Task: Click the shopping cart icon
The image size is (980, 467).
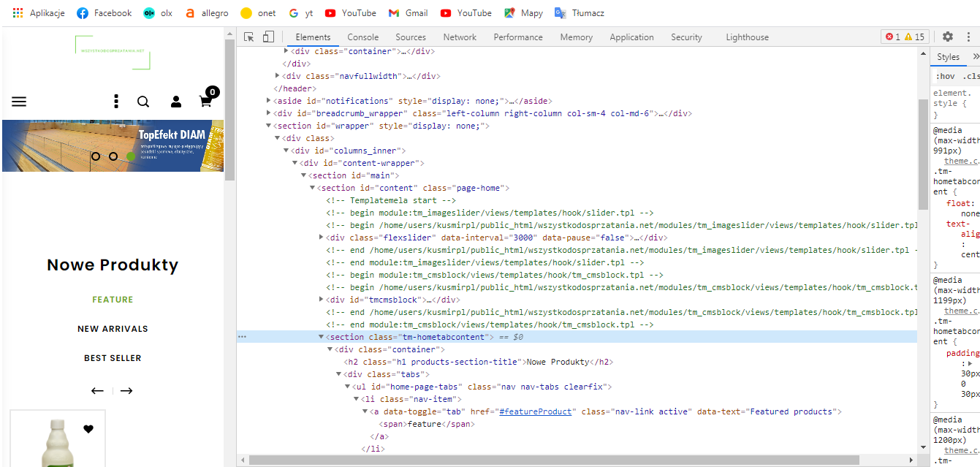Action: [x=206, y=102]
